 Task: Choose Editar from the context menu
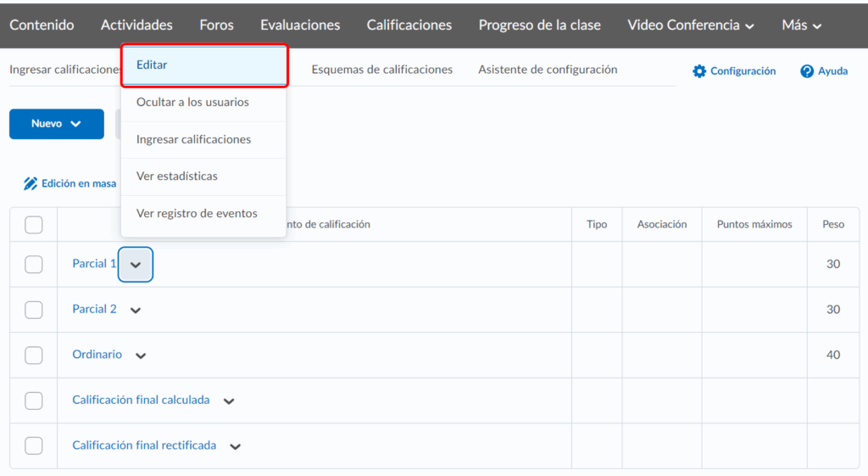pyautogui.click(x=203, y=65)
